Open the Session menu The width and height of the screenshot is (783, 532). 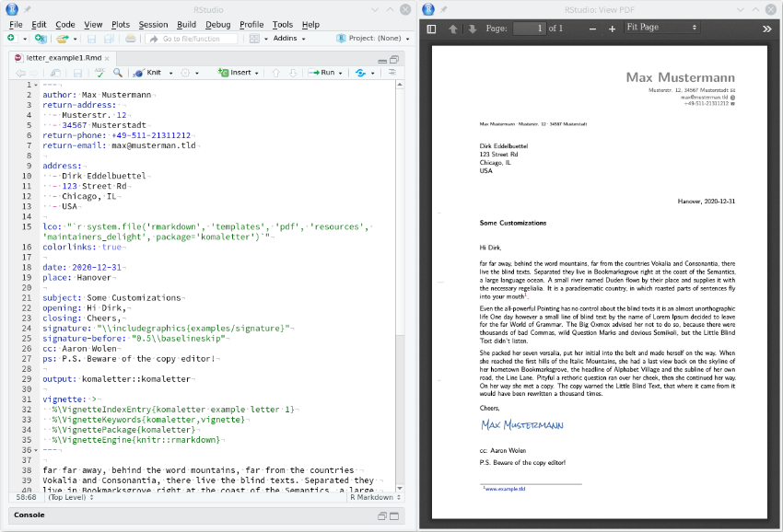point(153,25)
